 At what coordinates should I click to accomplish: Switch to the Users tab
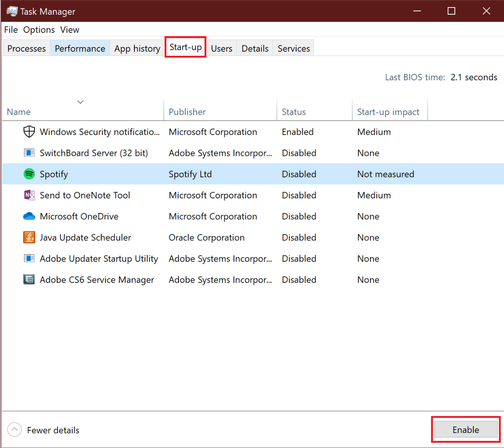click(222, 48)
